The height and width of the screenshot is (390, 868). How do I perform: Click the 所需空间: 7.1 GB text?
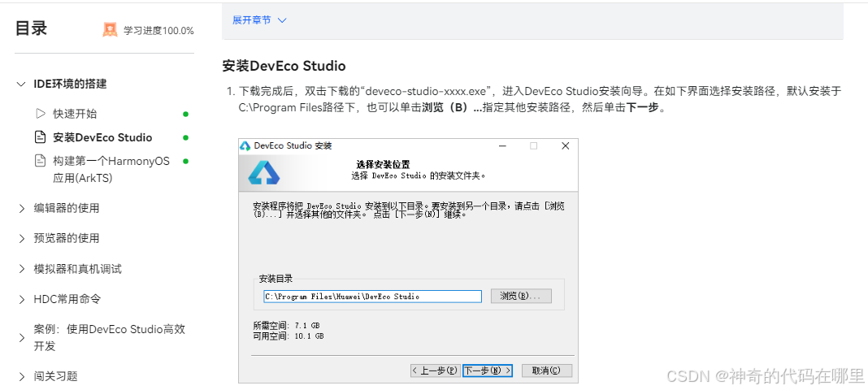(286, 325)
